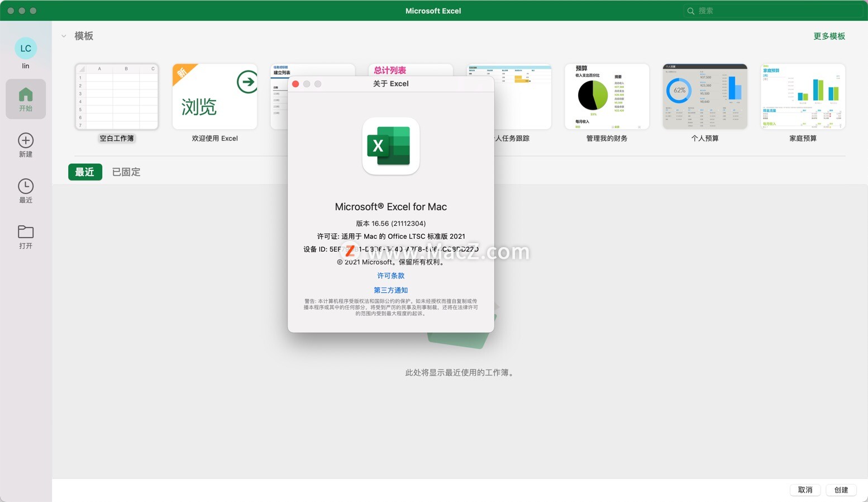Go to the 开始 home section

26,99
